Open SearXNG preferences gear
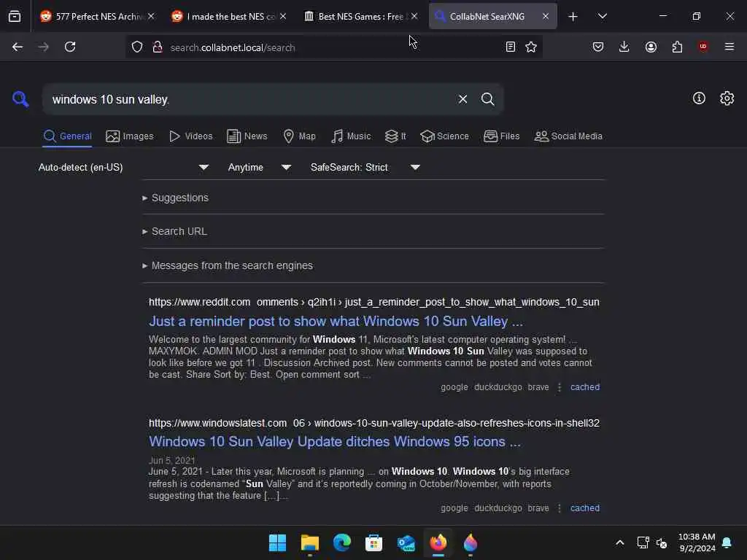This screenshot has width=747, height=560. click(x=727, y=98)
